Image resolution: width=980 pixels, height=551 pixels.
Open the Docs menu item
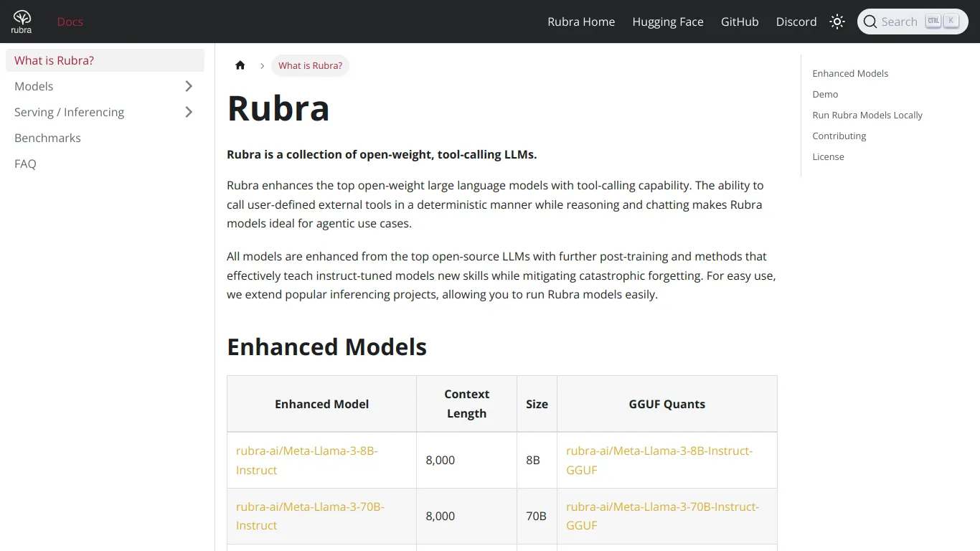click(x=70, y=22)
